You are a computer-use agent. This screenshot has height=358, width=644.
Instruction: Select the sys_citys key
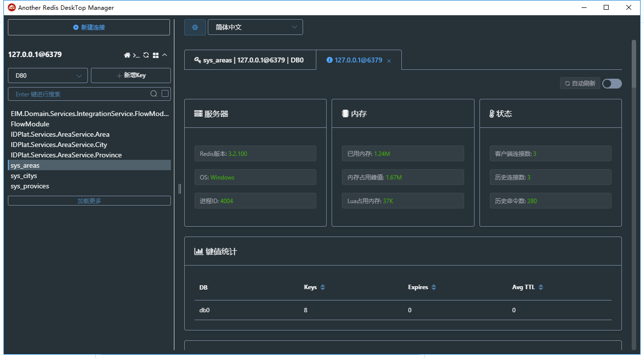point(89,176)
